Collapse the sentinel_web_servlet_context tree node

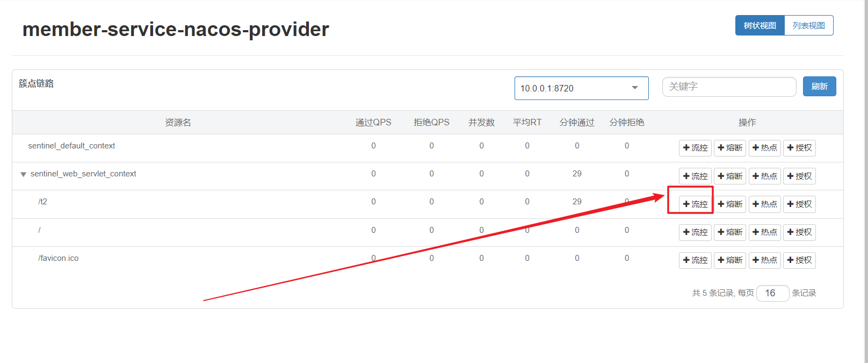click(x=23, y=174)
